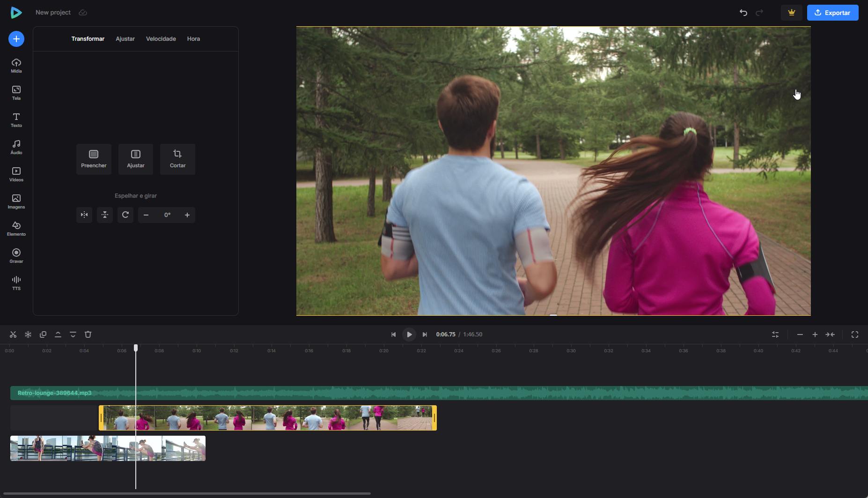Play the video preview
868x498 pixels.
[x=409, y=334]
